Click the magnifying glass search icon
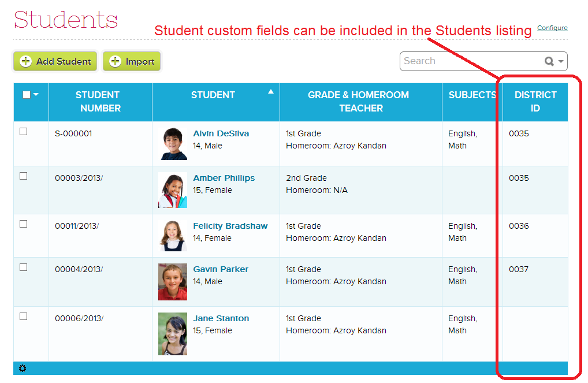 click(549, 61)
